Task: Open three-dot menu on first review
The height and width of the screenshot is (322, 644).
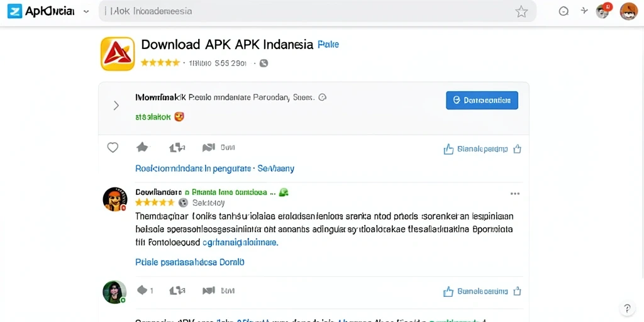Action: click(x=514, y=194)
